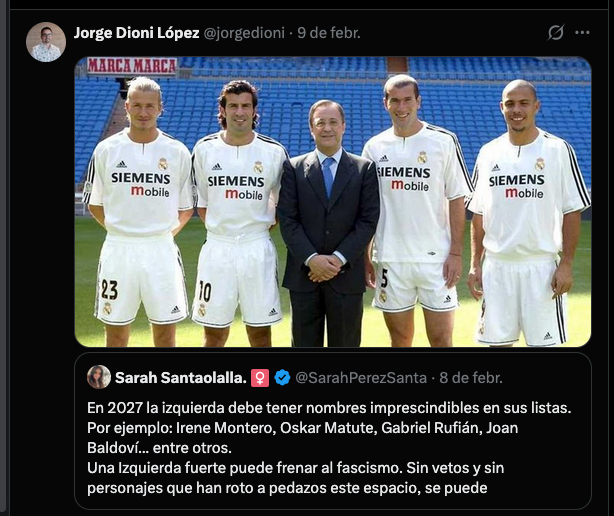Click the '9 de febr.' timestamp
Image resolution: width=614 pixels, height=516 pixels.
tap(329, 33)
